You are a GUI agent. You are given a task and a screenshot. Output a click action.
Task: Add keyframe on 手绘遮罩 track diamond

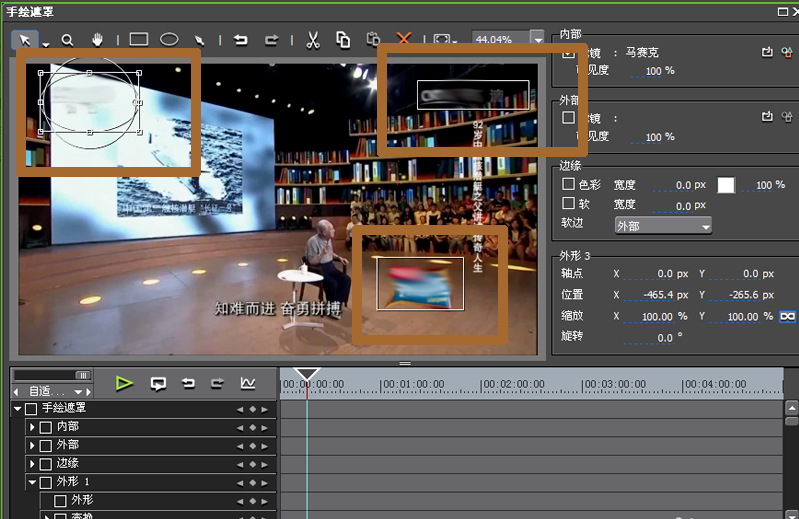(252, 409)
